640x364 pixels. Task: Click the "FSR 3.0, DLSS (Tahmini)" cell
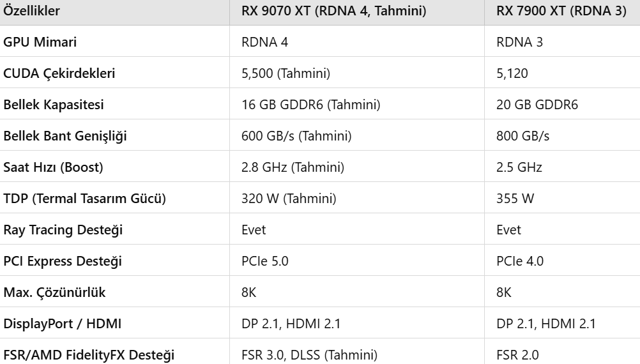309,355
